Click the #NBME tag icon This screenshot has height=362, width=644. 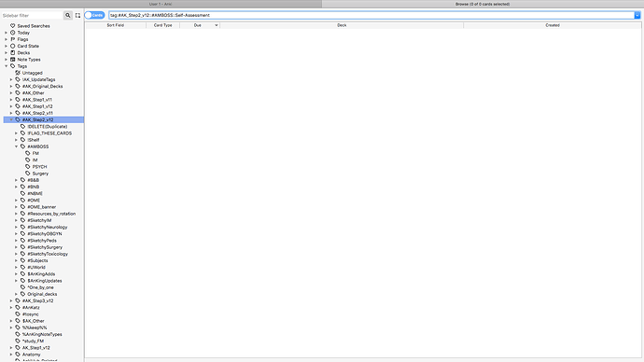coord(23,194)
